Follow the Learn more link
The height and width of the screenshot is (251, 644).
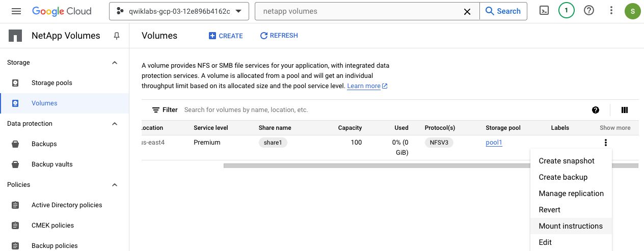tap(367, 86)
